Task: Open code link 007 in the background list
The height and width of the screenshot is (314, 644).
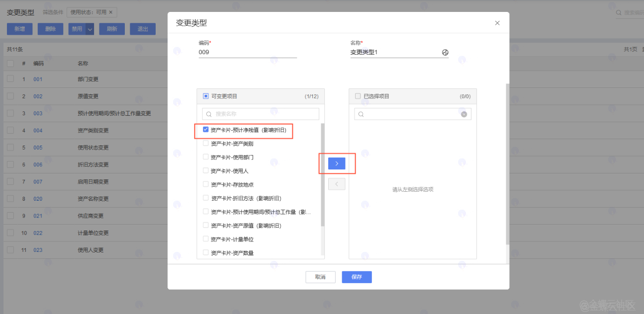Action: coord(38,182)
